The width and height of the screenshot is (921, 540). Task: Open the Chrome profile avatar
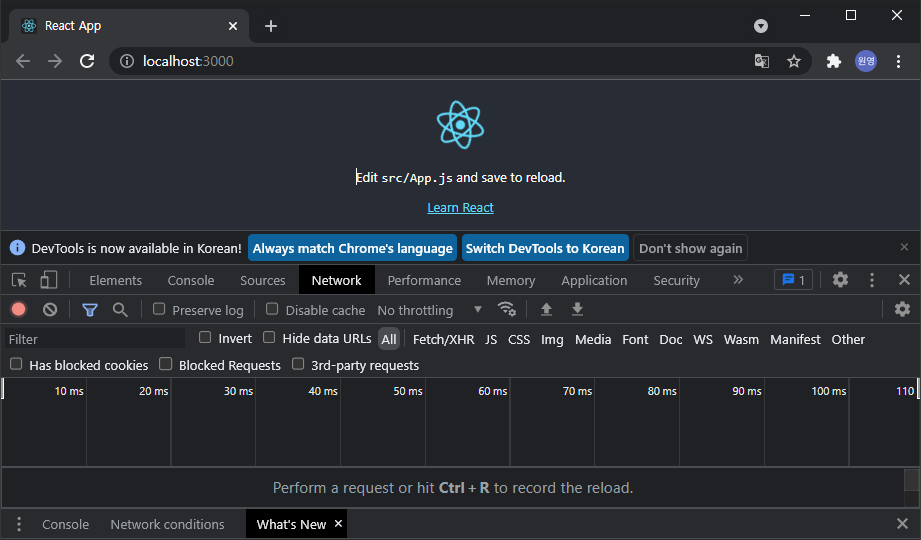[866, 61]
